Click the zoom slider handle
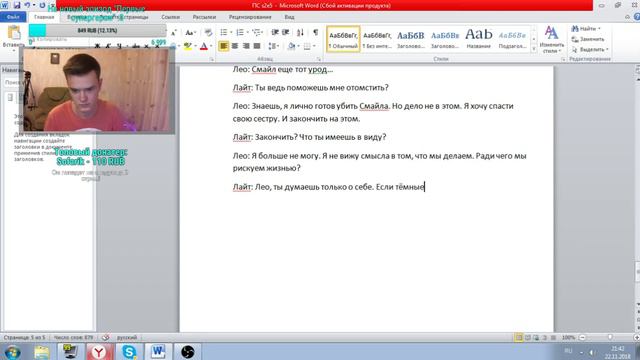This screenshot has height=360, width=640. click(x=610, y=338)
